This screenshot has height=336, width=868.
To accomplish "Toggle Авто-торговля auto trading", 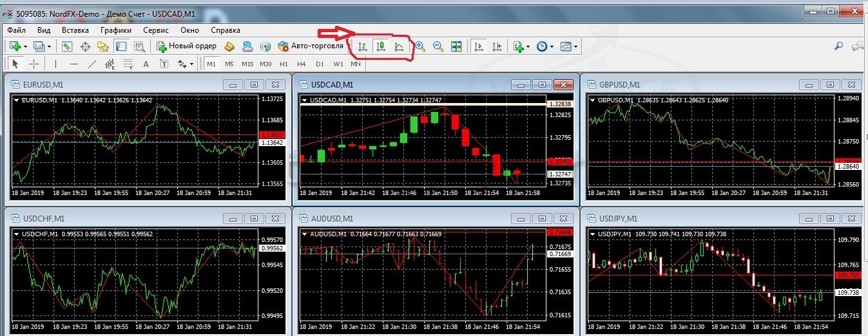I will (311, 46).
